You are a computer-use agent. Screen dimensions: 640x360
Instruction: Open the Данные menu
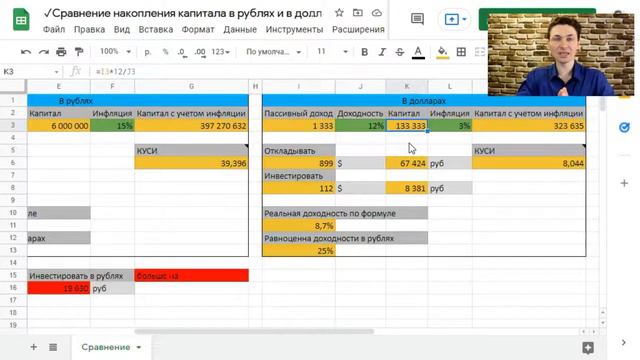click(x=240, y=29)
